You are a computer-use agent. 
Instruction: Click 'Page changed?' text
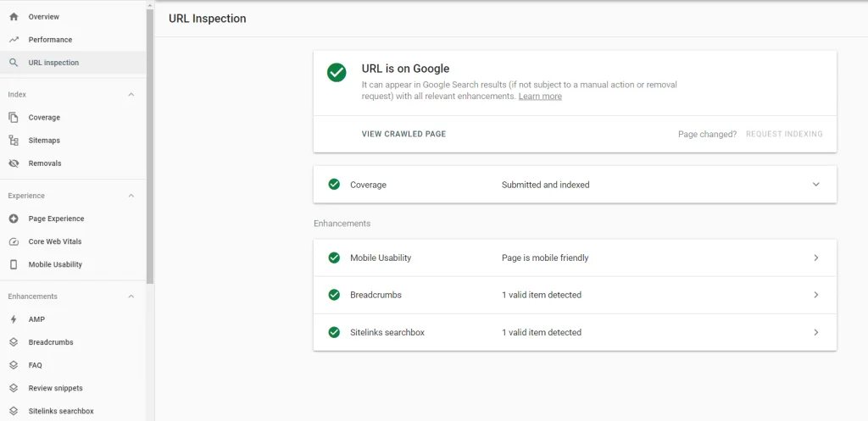tap(708, 134)
